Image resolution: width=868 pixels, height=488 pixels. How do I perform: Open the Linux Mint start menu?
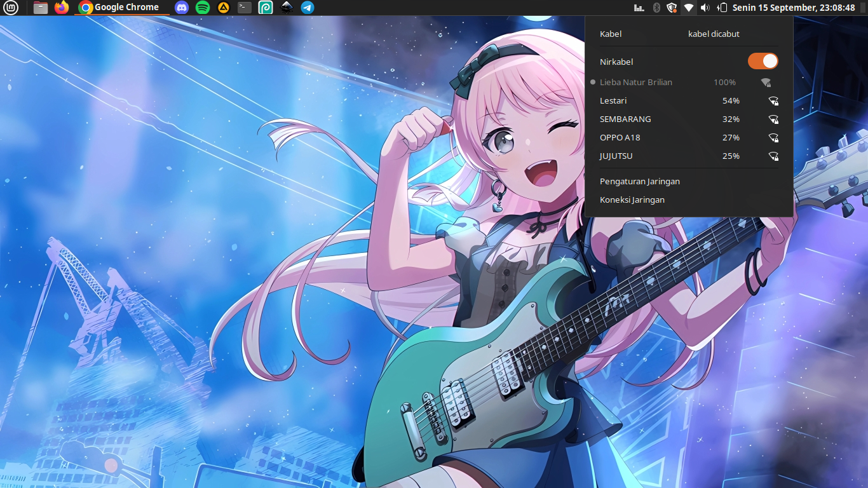(x=11, y=8)
